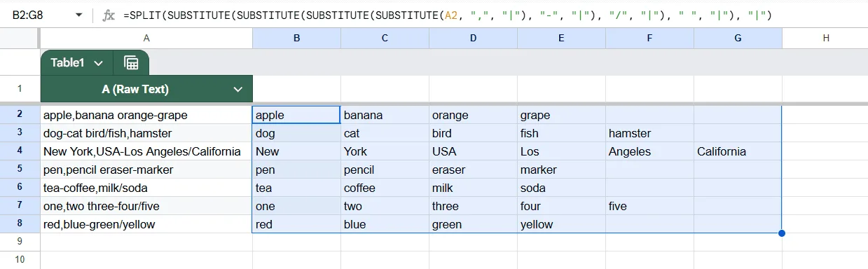Viewport: 868px width, 269px height.
Task: Click the 'apple' cell in column B
Action: (296, 115)
